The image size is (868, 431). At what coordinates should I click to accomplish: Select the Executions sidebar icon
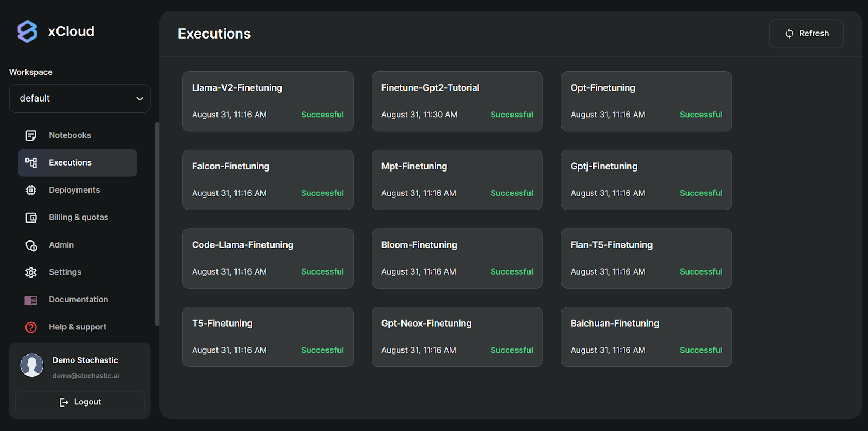(x=31, y=163)
